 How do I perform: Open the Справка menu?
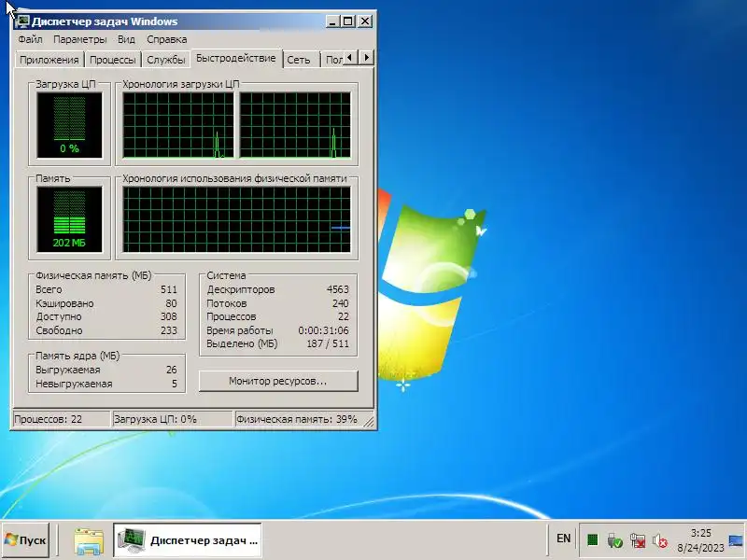[x=167, y=39]
